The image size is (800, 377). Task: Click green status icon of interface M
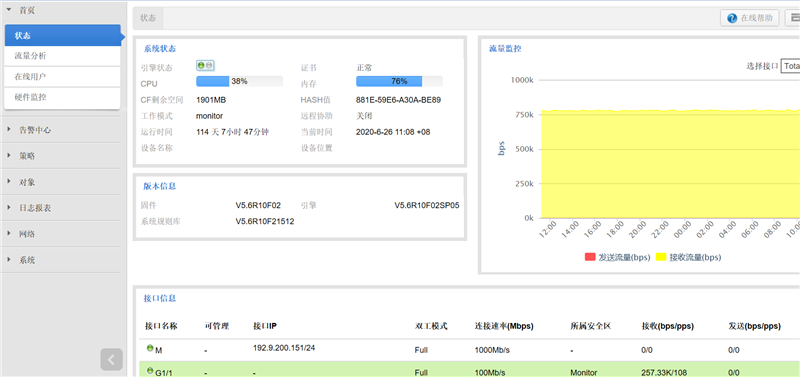pyautogui.click(x=150, y=348)
